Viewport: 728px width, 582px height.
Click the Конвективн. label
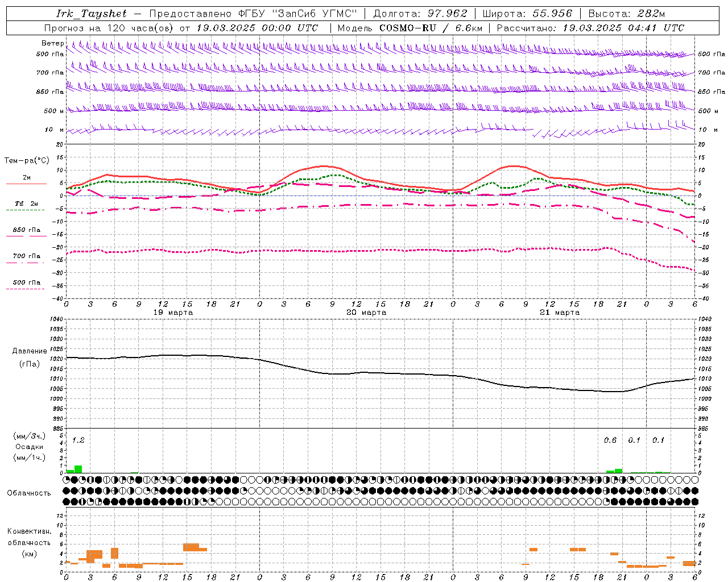coord(30,531)
